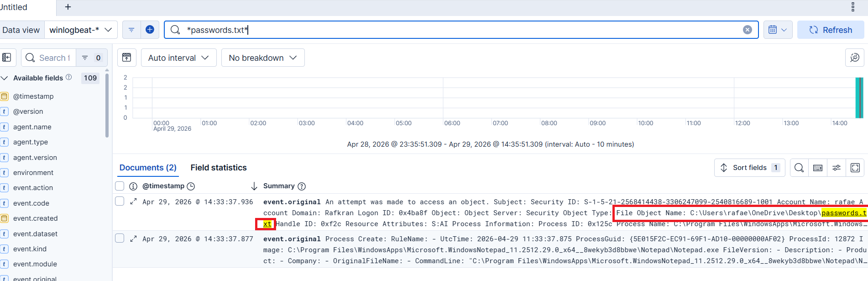Add a new Discover tab
The height and width of the screenshot is (281, 868).
tap(68, 7)
